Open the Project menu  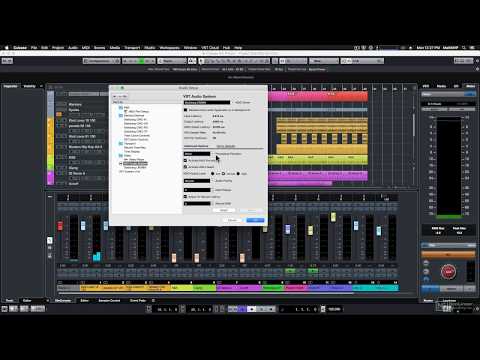tap(58, 48)
